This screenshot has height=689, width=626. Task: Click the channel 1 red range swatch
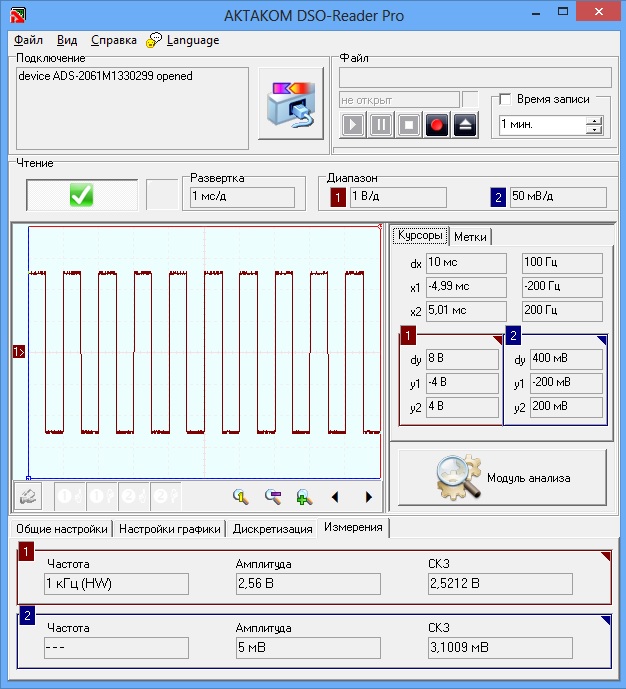click(x=338, y=197)
